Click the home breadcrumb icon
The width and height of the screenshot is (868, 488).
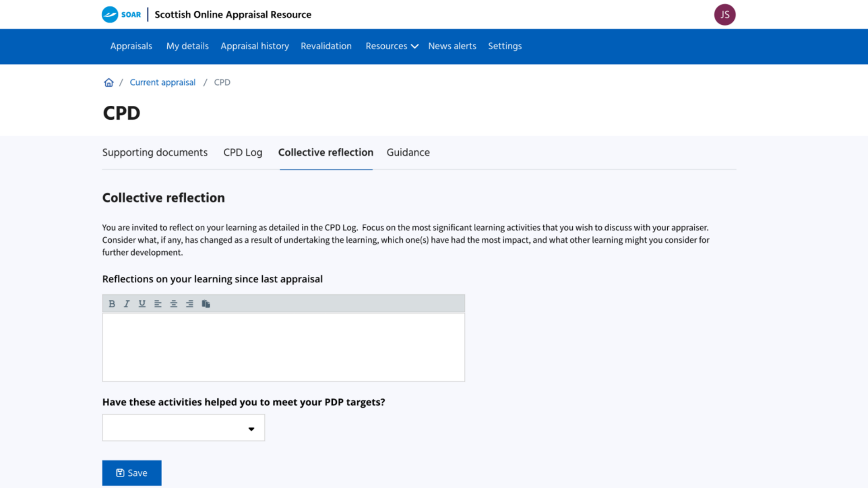click(x=108, y=82)
